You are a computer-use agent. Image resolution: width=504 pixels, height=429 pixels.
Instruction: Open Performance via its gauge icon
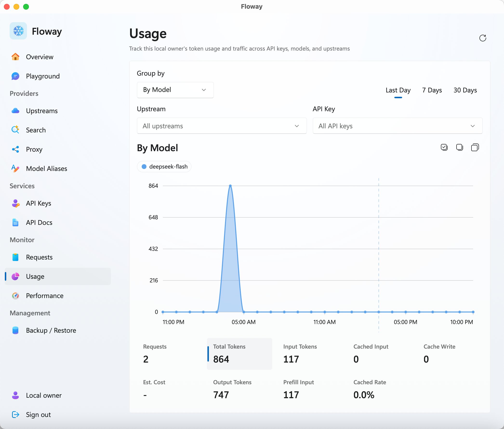(15, 296)
